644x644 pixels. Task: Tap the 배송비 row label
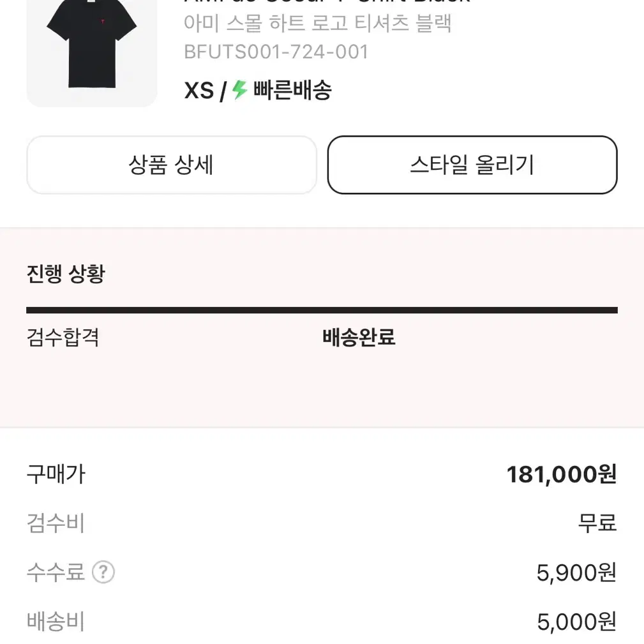click(56, 621)
